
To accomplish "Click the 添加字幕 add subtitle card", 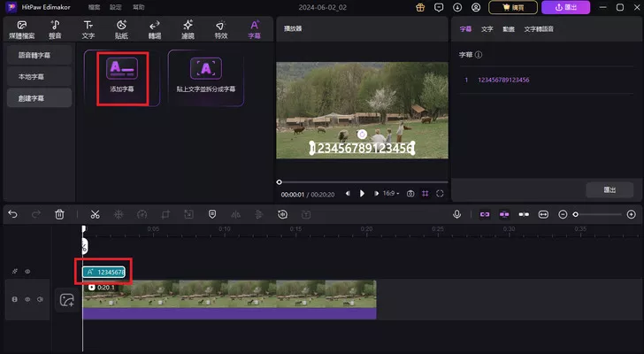I will tap(122, 78).
